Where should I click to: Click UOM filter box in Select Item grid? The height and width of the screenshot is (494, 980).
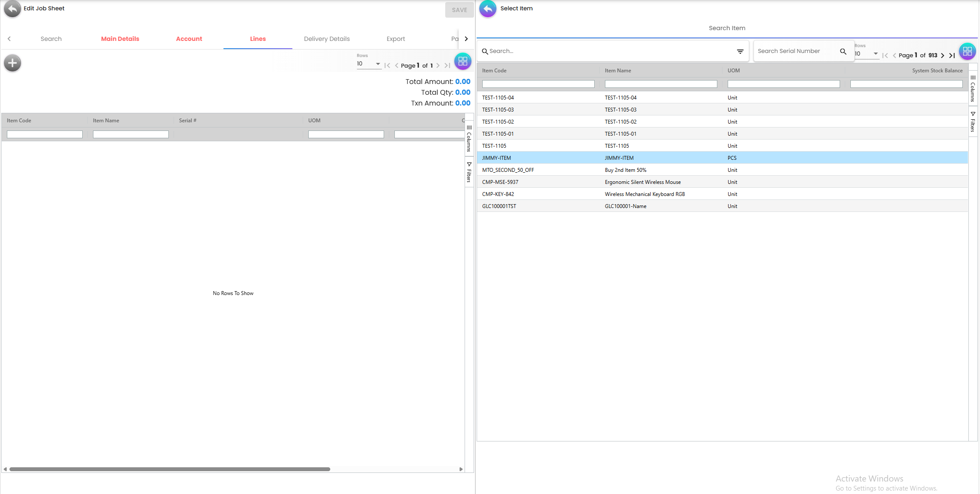click(784, 84)
